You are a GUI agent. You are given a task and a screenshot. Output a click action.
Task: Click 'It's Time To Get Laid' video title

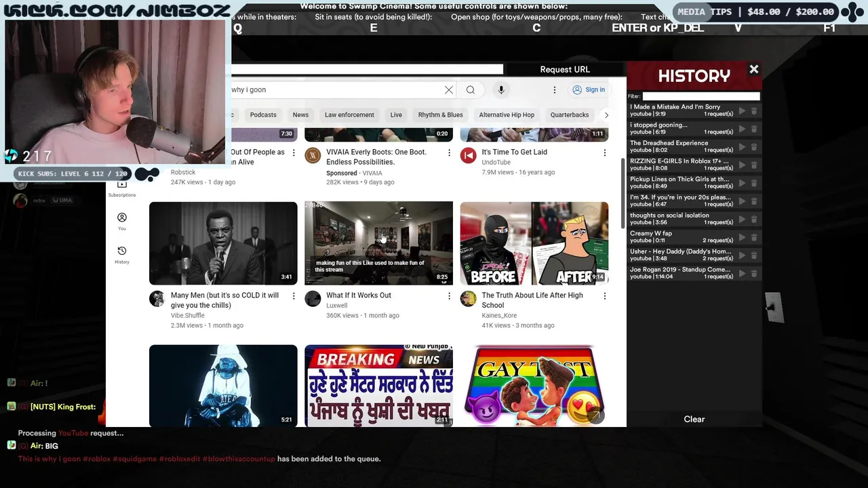(514, 152)
